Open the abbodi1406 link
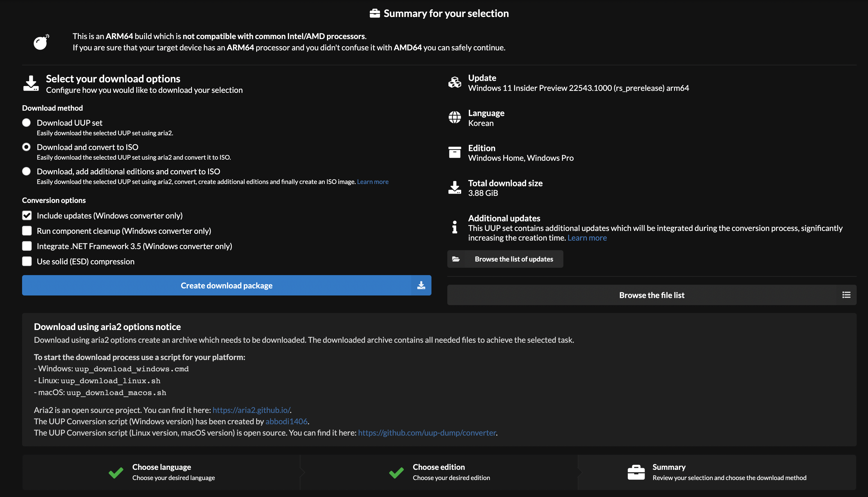Image resolution: width=868 pixels, height=497 pixels. (x=287, y=421)
